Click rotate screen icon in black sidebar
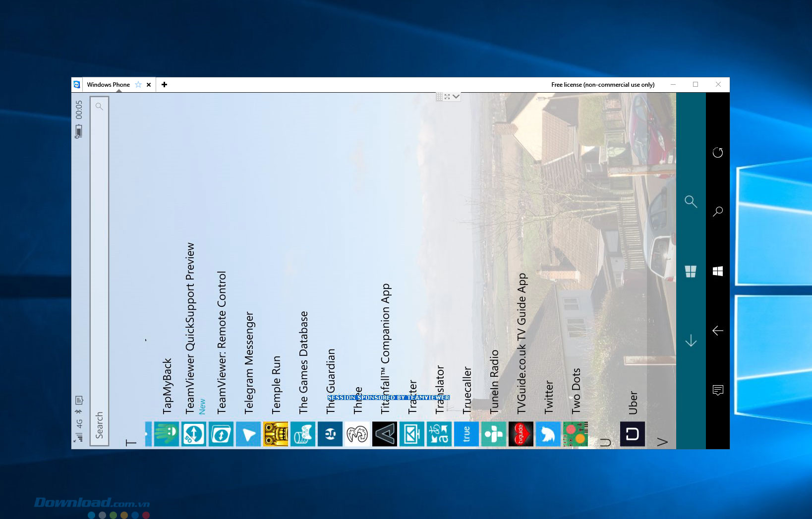 (718, 152)
